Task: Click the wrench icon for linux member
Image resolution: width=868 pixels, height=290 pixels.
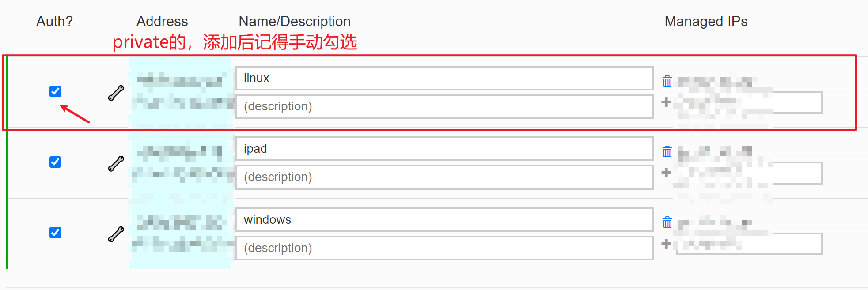Action: (x=116, y=93)
